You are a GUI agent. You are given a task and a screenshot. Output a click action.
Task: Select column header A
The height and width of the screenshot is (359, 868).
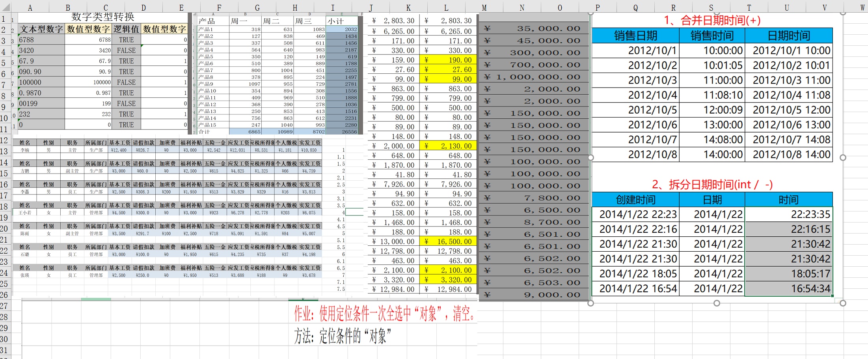[x=30, y=7]
